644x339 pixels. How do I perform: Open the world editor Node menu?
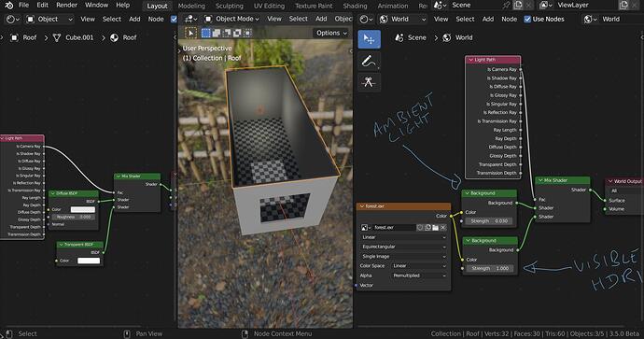[510, 20]
